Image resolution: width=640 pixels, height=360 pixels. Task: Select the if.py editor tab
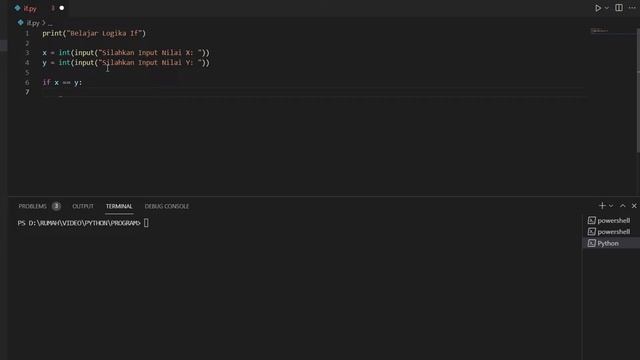click(x=39, y=8)
